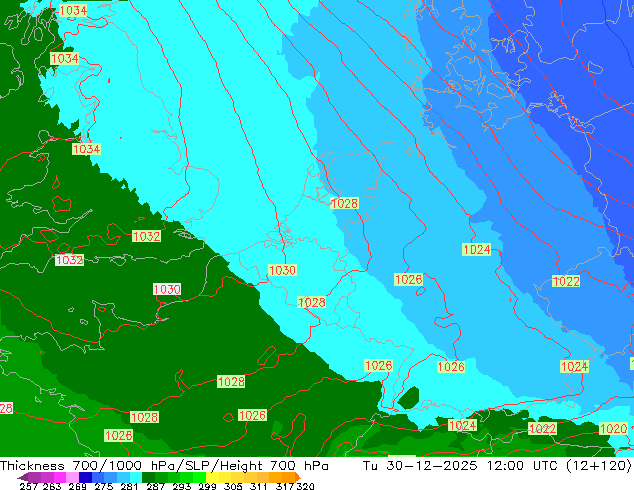
Task: Select the cyan legend swatch before dark green
Action: click(x=136, y=477)
